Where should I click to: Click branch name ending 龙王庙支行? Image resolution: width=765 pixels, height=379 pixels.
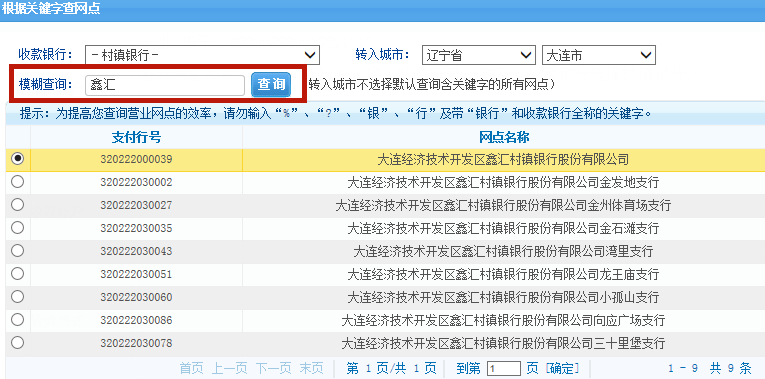[x=503, y=274]
